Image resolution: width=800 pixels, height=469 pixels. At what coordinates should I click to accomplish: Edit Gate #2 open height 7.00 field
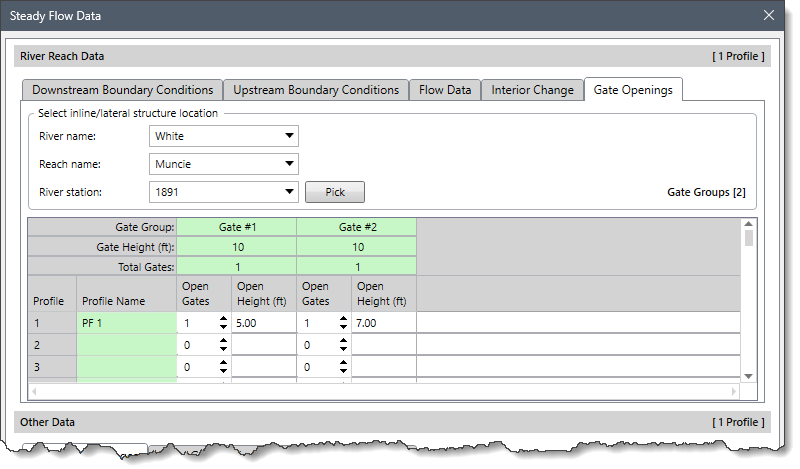point(383,324)
